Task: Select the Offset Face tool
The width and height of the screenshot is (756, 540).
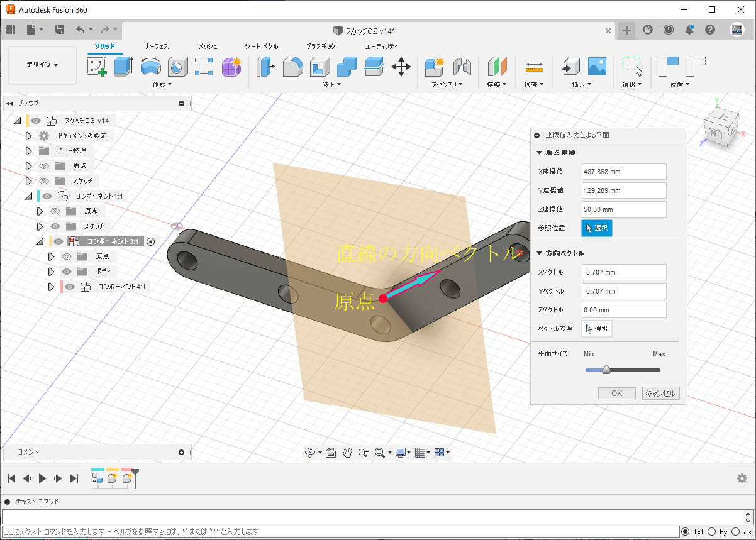Action: coord(374,66)
